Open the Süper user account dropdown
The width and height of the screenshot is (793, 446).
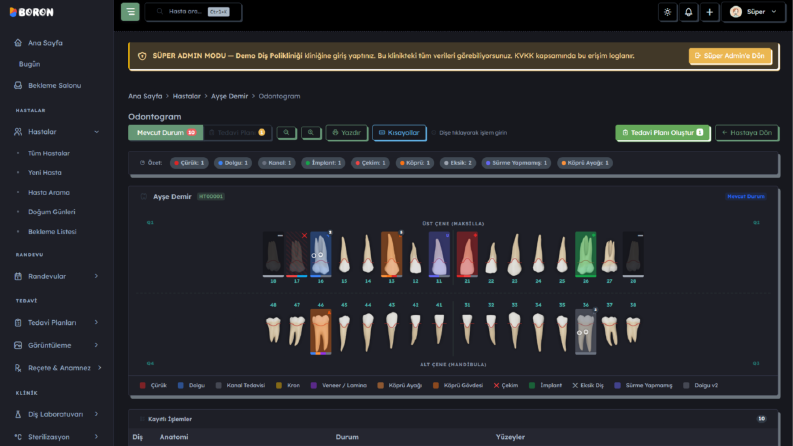[x=754, y=12]
